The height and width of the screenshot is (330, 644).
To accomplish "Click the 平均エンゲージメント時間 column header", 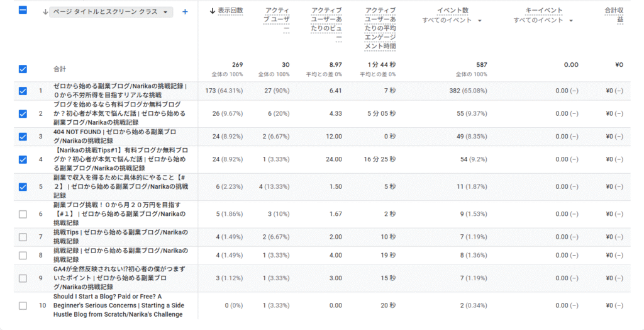I will (380, 28).
